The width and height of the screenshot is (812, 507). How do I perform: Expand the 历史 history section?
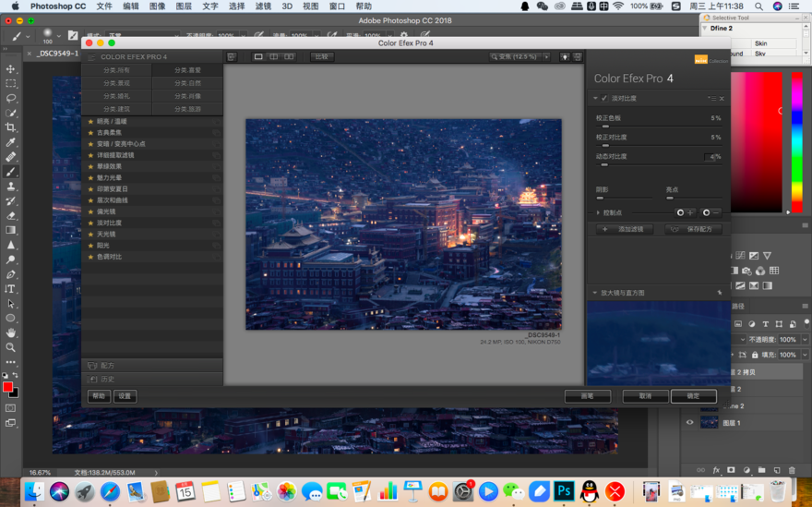pos(151,379)
